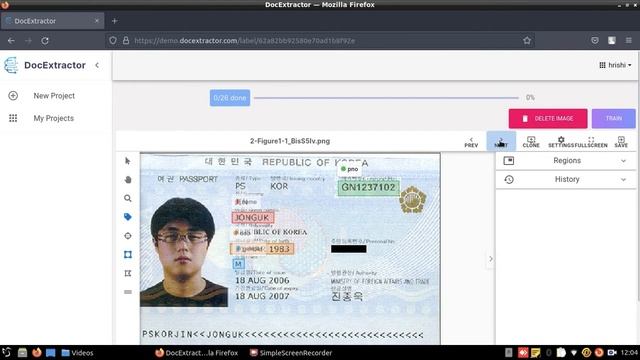The image size is (640, 360).
Task: Open a new Firefox tab
Action: 115,21
